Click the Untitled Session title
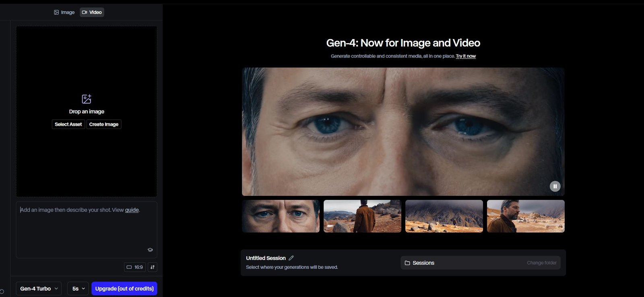 (x=266, y=258)
